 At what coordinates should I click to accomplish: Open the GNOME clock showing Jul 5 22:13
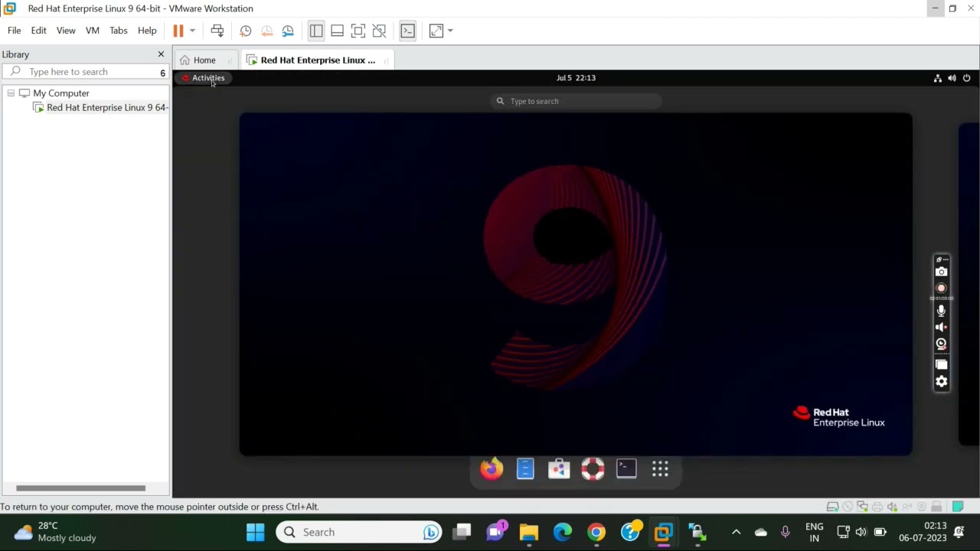(x=576, y=78)
